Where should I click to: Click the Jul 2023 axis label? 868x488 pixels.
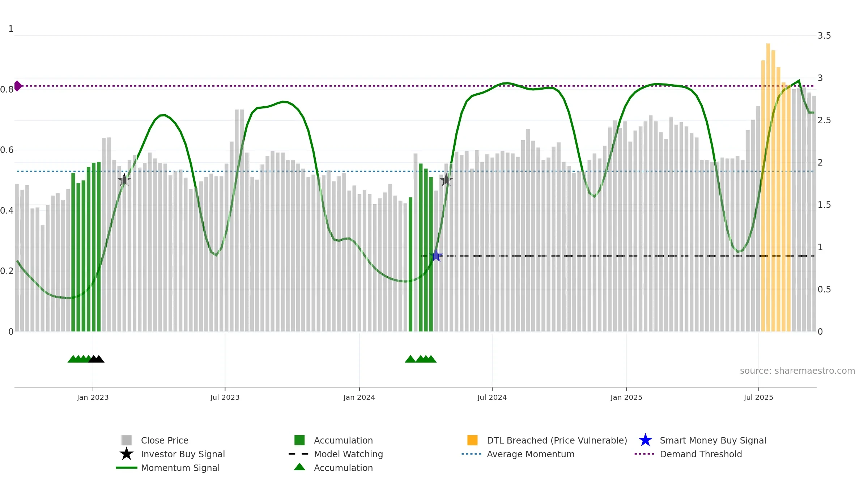(x=225, y=398)
